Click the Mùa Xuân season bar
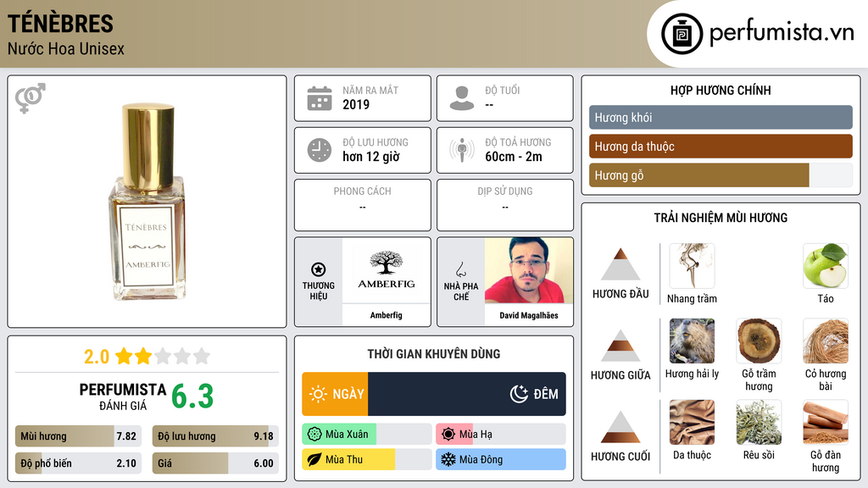Image resolution: width=868 pixels, height=488 pixels. point(366,435)
